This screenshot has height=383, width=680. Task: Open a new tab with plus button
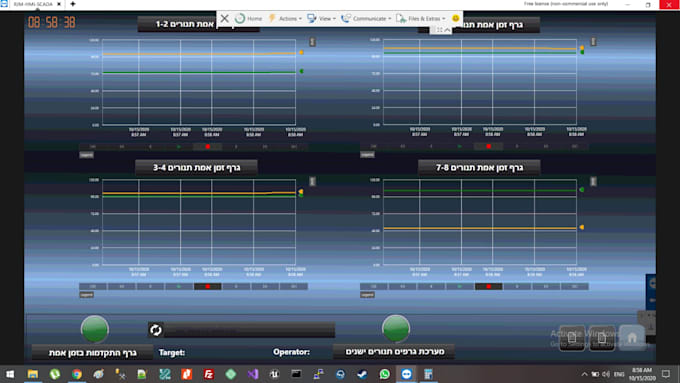click(x=73, y=4)
